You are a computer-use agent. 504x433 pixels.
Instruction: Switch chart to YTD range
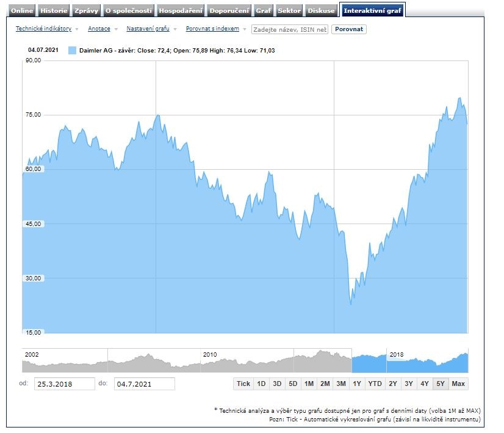(375, 384)
